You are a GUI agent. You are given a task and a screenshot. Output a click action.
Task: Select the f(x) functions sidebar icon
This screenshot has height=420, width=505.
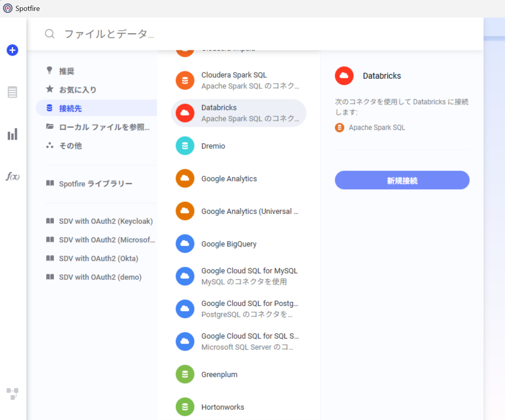tap(12, 176)
